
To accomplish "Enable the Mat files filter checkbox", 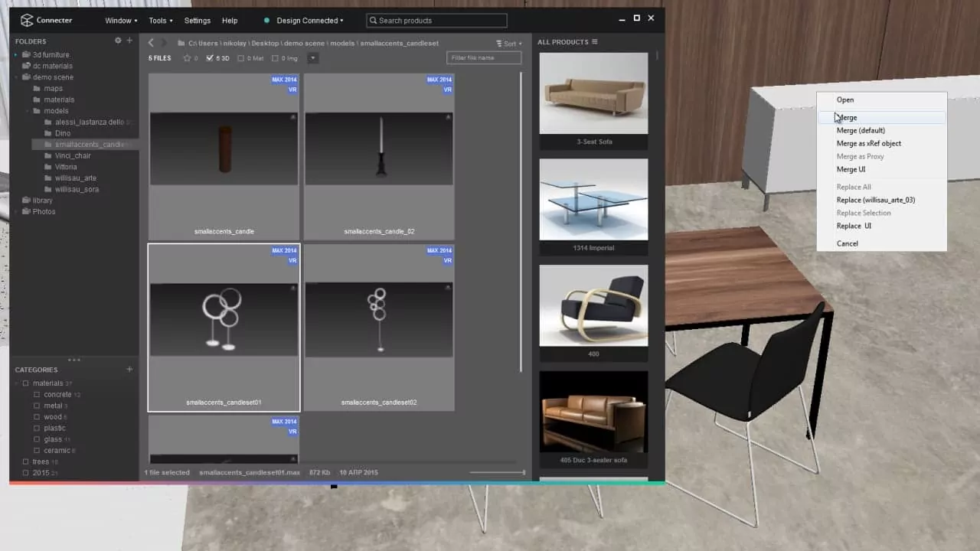I will 241,58.
